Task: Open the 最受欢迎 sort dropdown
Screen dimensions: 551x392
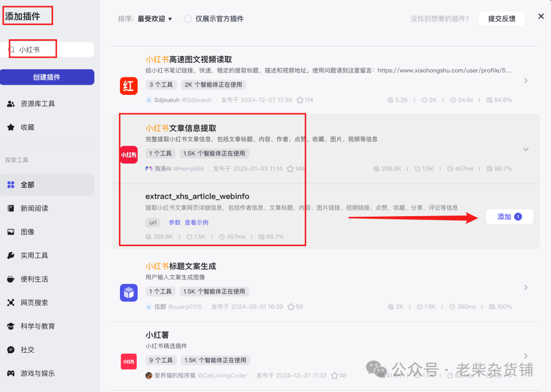Action: coord(155,19)
